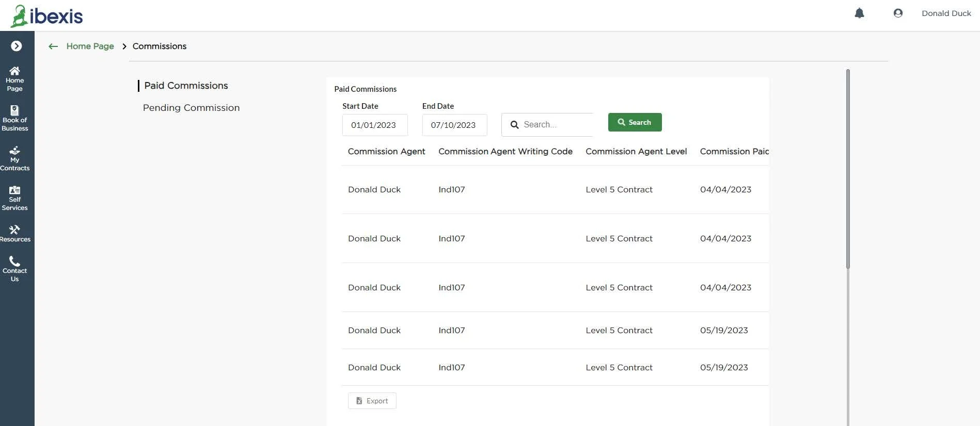
Task: Click the Donald Duck username at top right
Action: (x=946, y=13)
